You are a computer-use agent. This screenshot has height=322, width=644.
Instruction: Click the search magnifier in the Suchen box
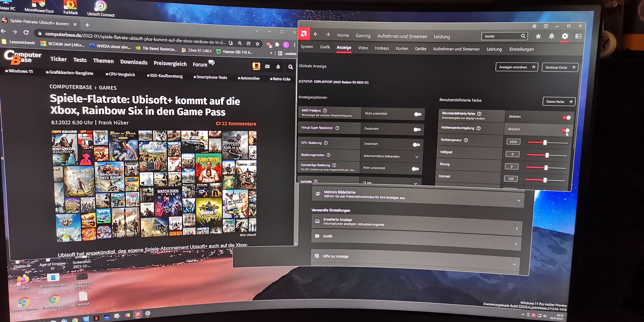523,36
